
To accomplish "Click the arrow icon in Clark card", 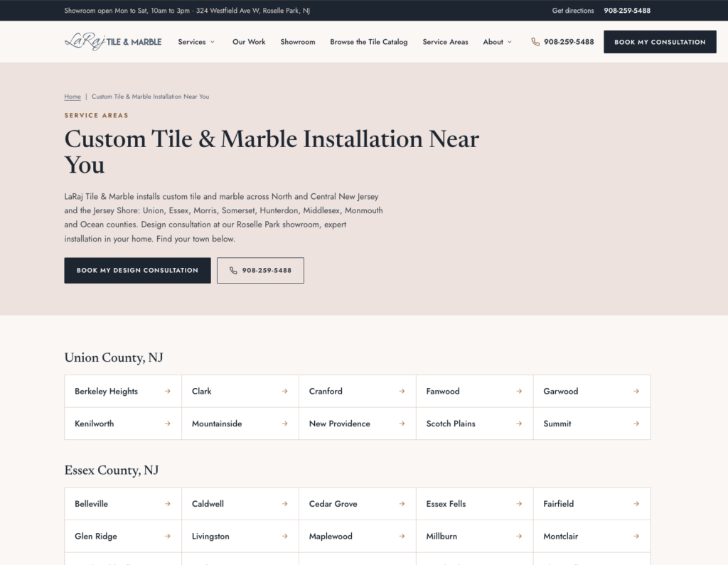I will (x=284, y=392).
